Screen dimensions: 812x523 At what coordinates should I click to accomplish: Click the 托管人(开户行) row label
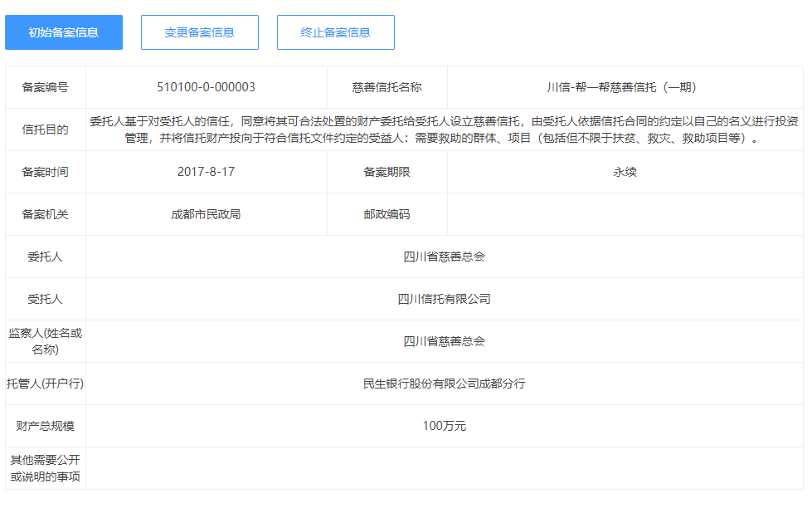(x=46, y=384)
